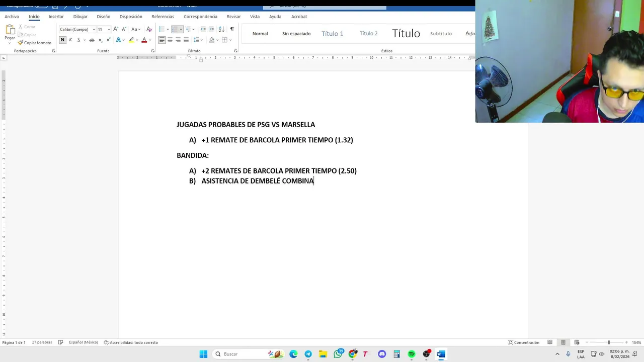Adjust zoom slider handle
This screenshot has width=644, height=362.
608,342
